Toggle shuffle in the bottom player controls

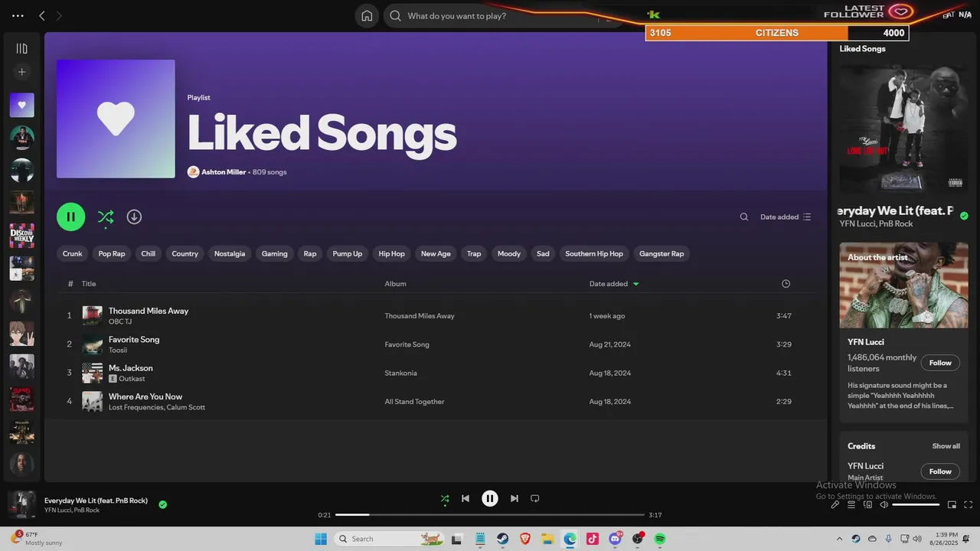point(445,499)
